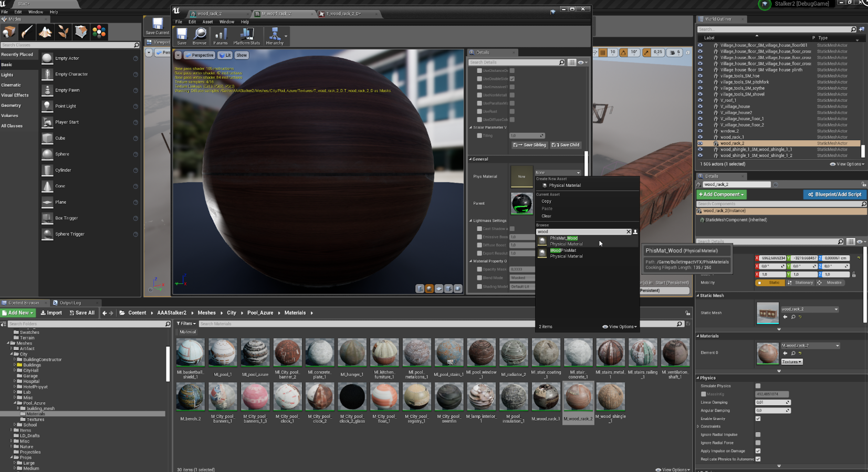Open Add New dropdown in Content Browser

tap(18, 313)
